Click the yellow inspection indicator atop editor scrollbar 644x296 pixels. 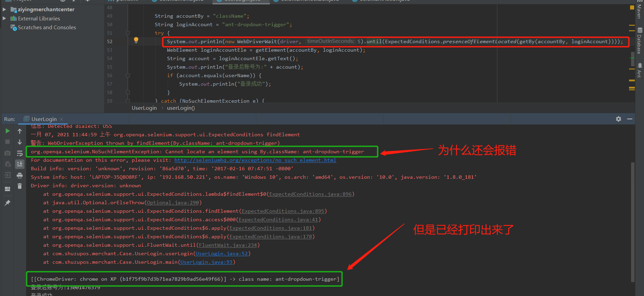632,7
